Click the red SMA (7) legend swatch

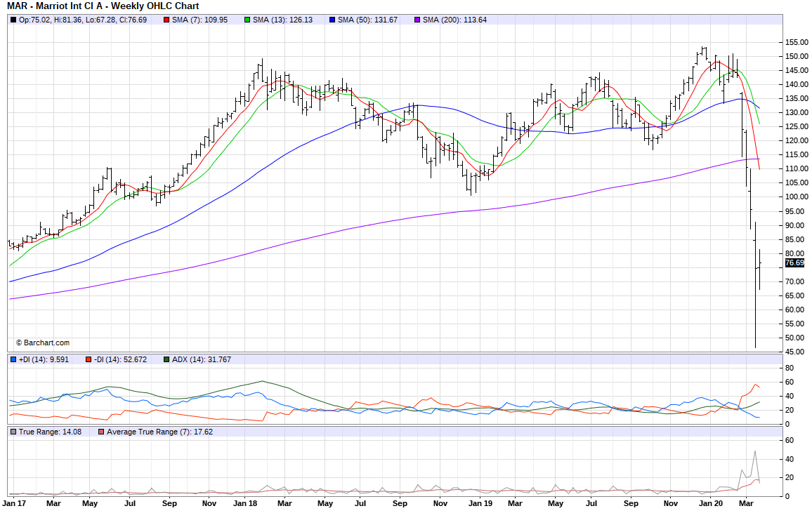click(166, 20)
